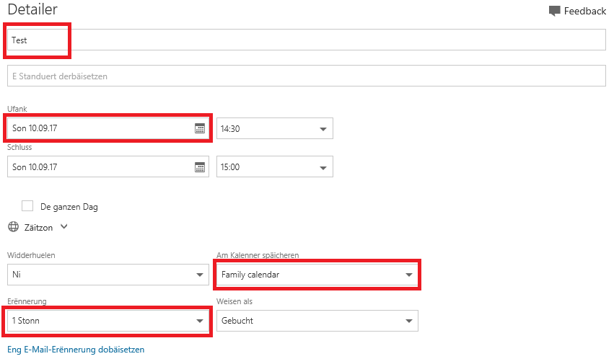Enable the De ganzen Dag checkbox
The width and height of the screenshot is (614, 364).
pyautogui.click(x=27, y=206)
